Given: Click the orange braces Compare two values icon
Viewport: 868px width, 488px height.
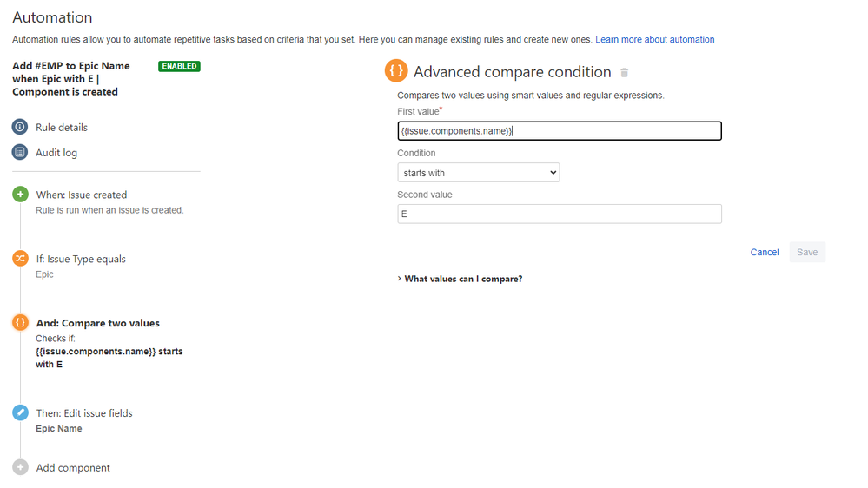Looking at the screenshot, I should [x=20, y=323].
